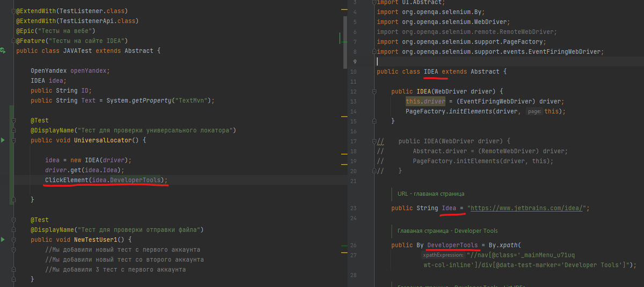The width and height of the screenshot is (644, 287).
Task: Click the DeveloperTools field declaration name
Action: click(452, 245)
